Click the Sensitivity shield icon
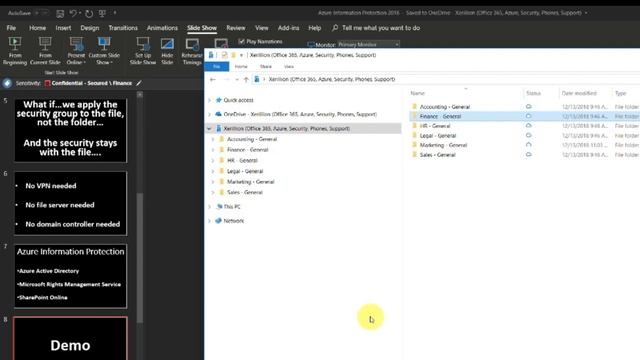Screen dimensions: 640x360 point(7,83)
